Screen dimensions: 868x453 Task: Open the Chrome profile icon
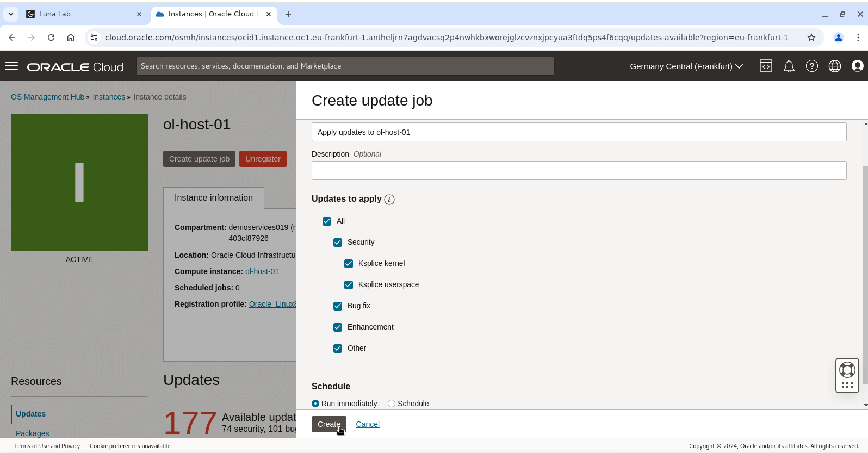click(839, 38)
